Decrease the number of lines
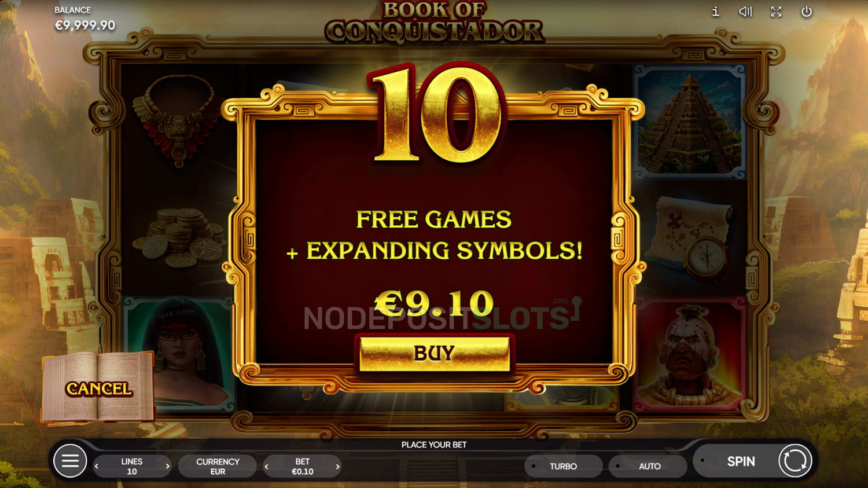This screenshot has height=488, width=868. pyautogui.click(x=97, y=466)
